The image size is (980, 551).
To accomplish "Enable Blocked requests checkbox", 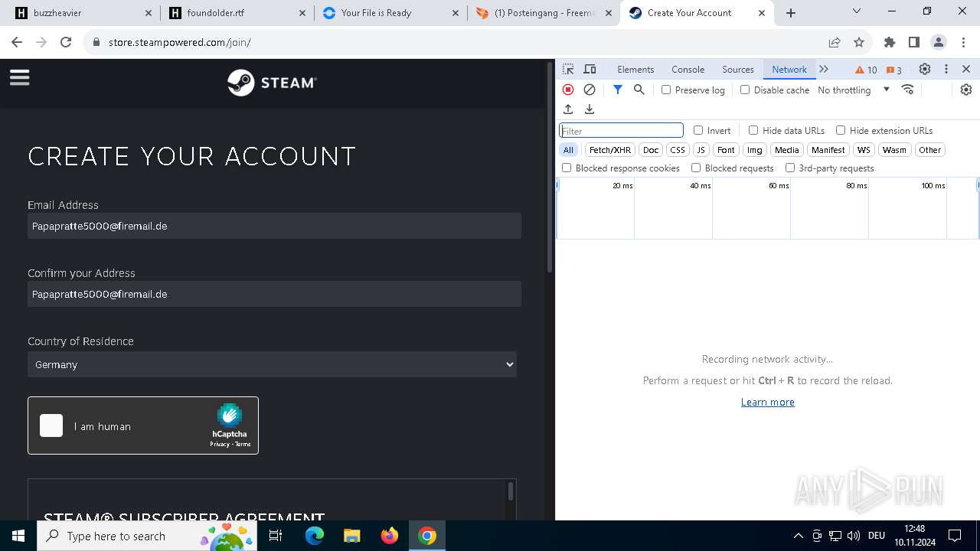I will coord(696,168).
